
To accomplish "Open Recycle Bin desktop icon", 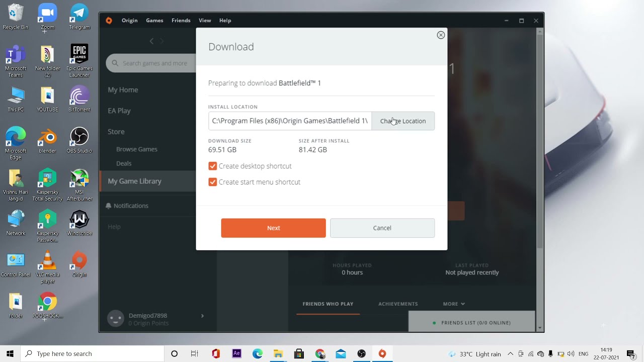I will coord(16,17).
